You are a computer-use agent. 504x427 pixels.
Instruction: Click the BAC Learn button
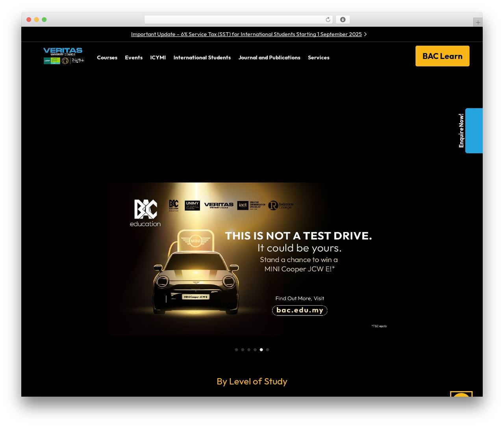443,56
